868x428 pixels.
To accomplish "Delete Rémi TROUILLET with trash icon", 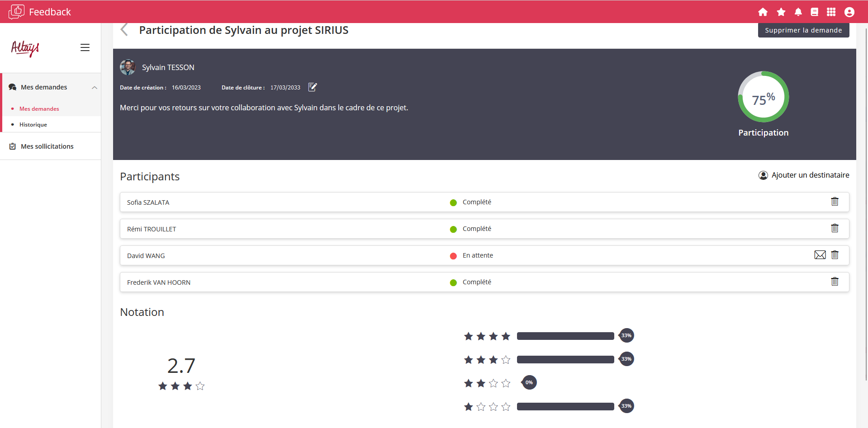I will click(835, 228).
